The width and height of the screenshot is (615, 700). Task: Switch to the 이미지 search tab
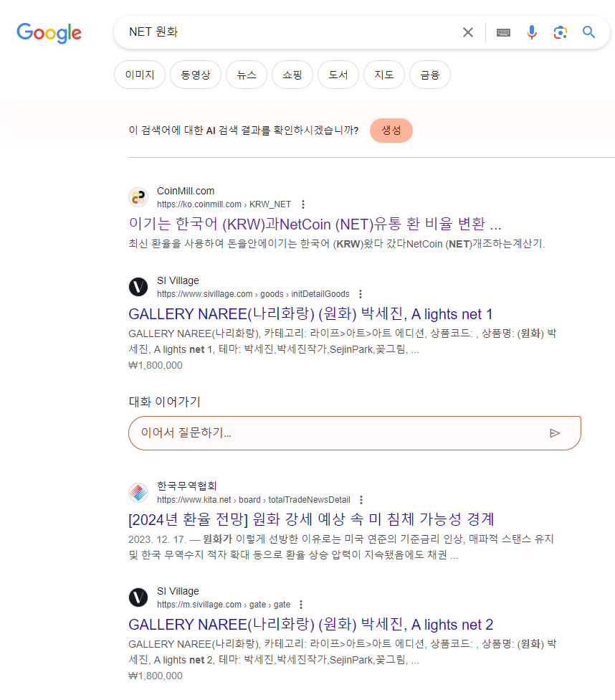coord(139,75)
